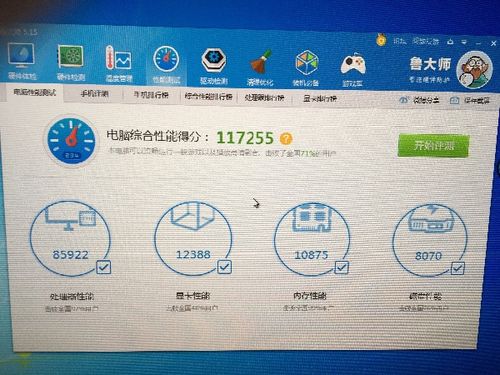Click the processor monitor icon above 85922
This screenshot has height=375, width=500.
click(70, 217)
